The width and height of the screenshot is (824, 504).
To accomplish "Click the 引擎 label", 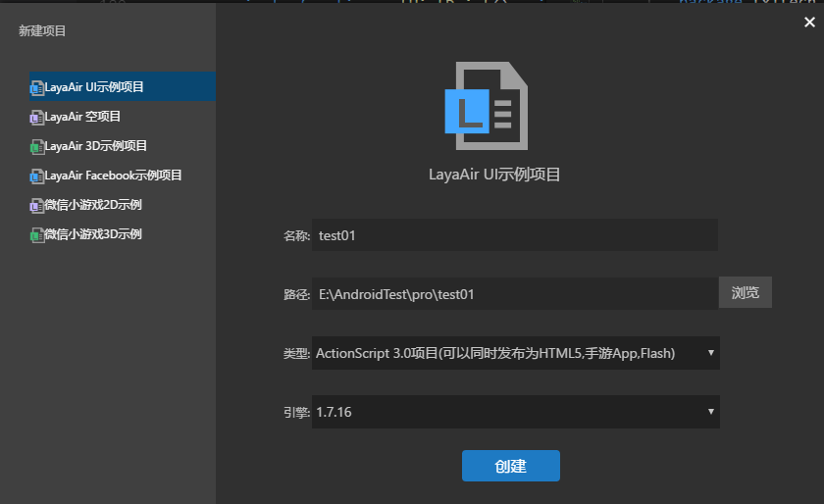I will [x=296, y=413].
